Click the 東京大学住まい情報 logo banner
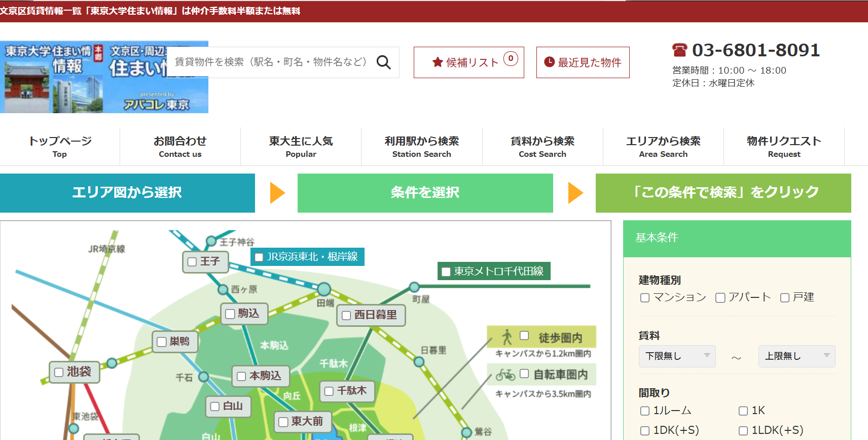Image resolution: width=868 pixels, height=440 pixels. (104, 77)
